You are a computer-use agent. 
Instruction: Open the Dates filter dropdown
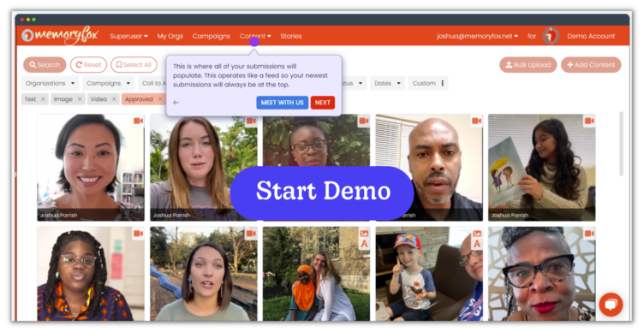pyautogui.click(x=387, y=83)
